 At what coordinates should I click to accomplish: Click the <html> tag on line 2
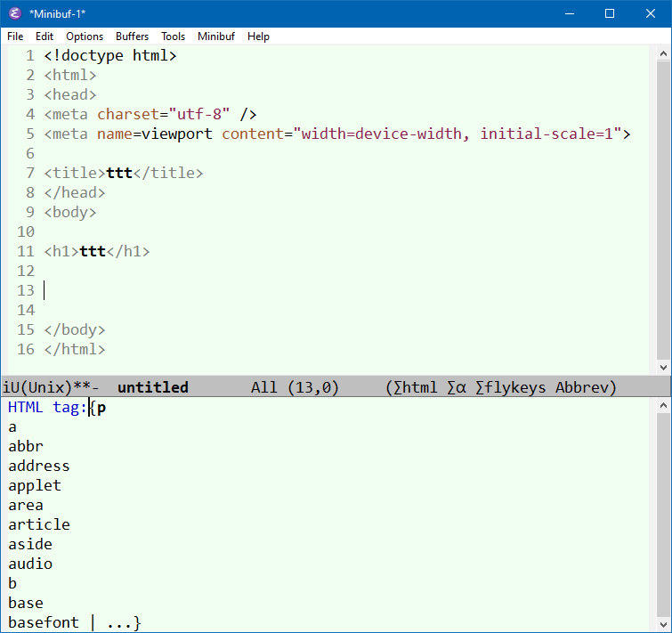point(70,76)
